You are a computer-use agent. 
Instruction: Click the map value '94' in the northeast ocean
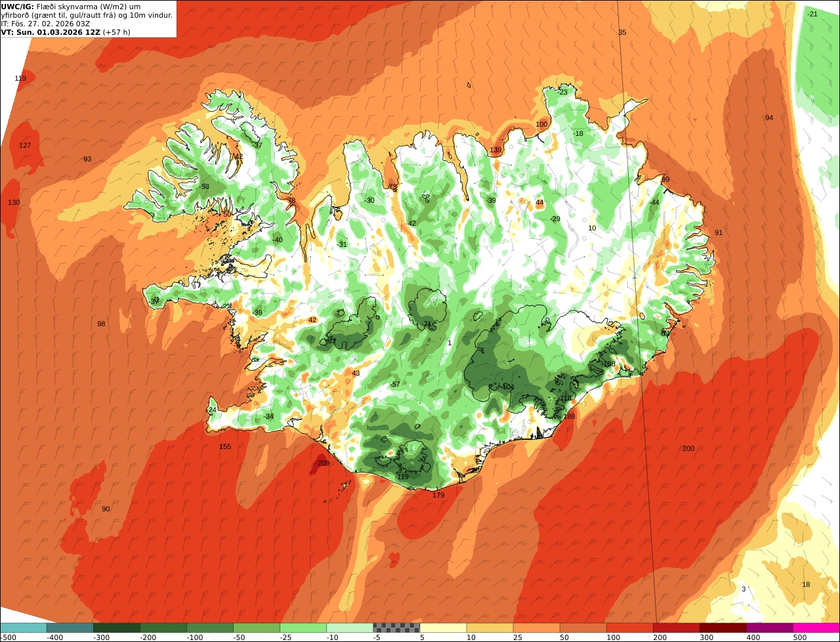pos(769,118)
